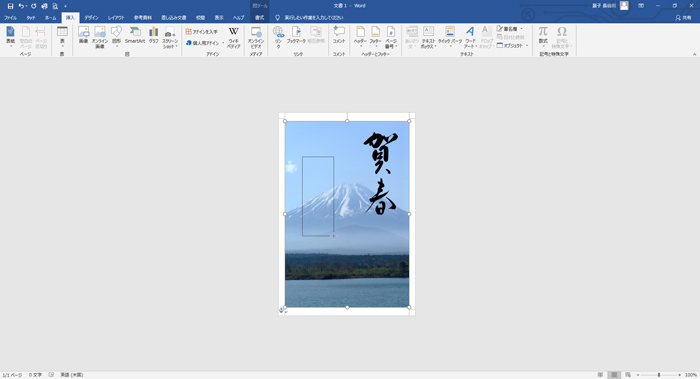The image size is (700, 379).
Task: Switch to web layout view in status bar
Action: (x=628, y=375)
